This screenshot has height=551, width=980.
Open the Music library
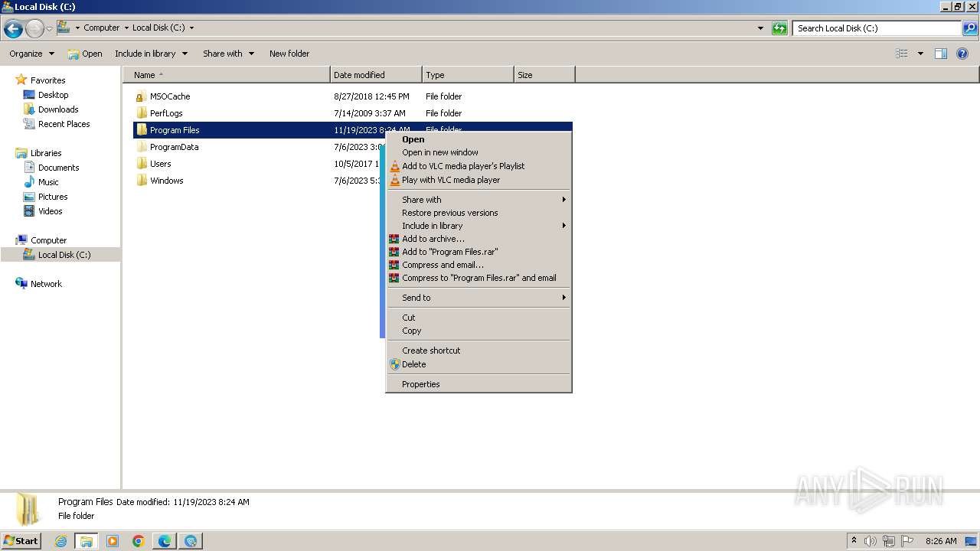48,182
